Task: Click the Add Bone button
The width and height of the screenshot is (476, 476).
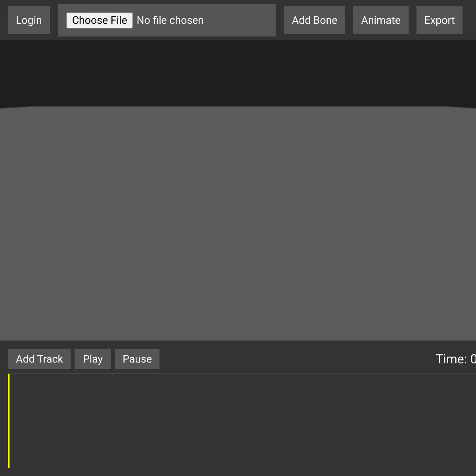Action: point(315,20)
